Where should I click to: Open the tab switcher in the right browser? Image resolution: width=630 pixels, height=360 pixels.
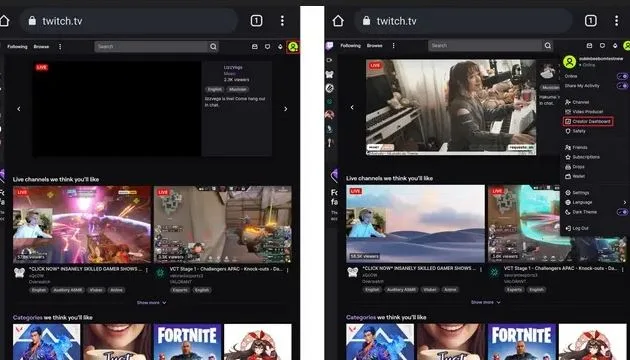pos(590,20)
